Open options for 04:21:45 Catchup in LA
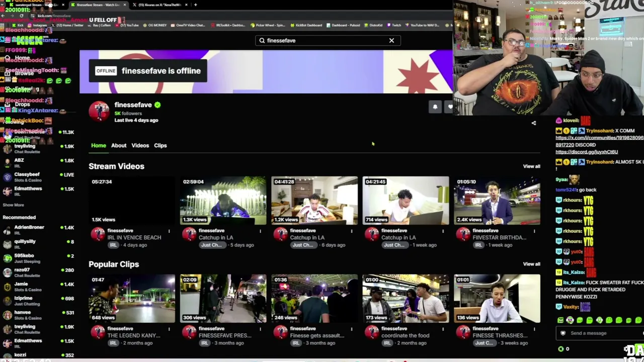This screenshot has width=644, height=362. (x=443, y=231)
